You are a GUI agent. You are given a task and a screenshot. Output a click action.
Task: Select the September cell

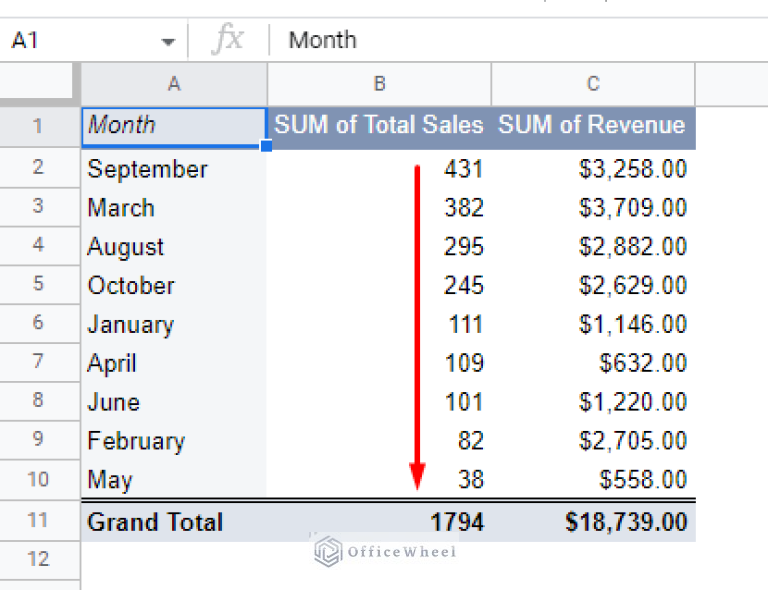(173, 169)
